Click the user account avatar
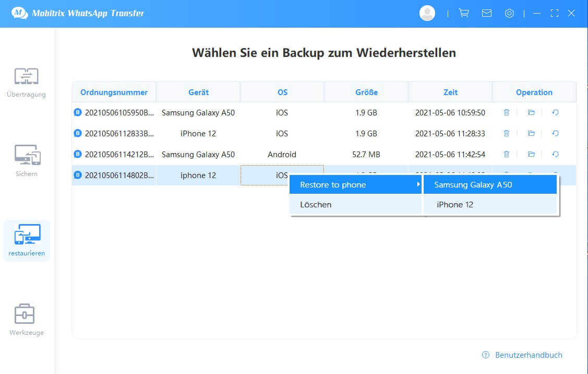Viewport: 588px width, 374px height. [427, 14]
